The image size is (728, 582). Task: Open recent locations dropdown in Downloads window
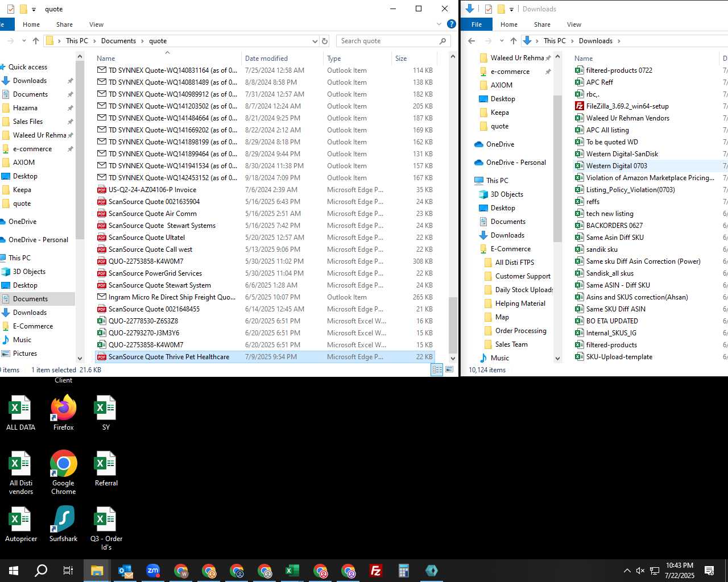click(502, 41)
